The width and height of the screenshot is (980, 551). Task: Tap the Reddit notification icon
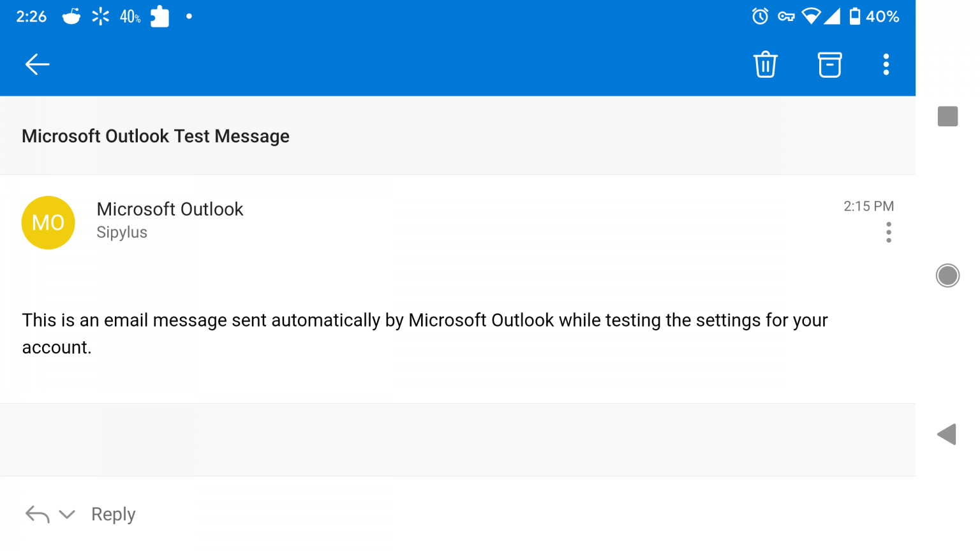pos(71,17)
